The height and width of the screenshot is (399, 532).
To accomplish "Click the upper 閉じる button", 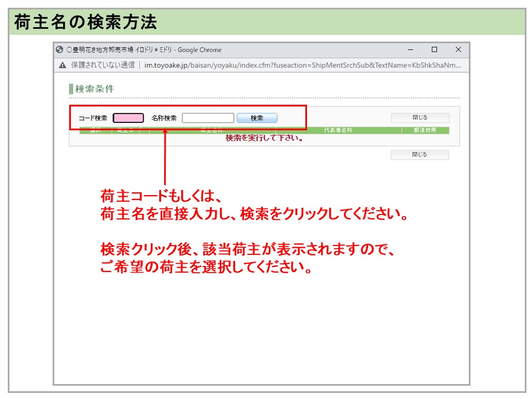I will click(420, 118).
